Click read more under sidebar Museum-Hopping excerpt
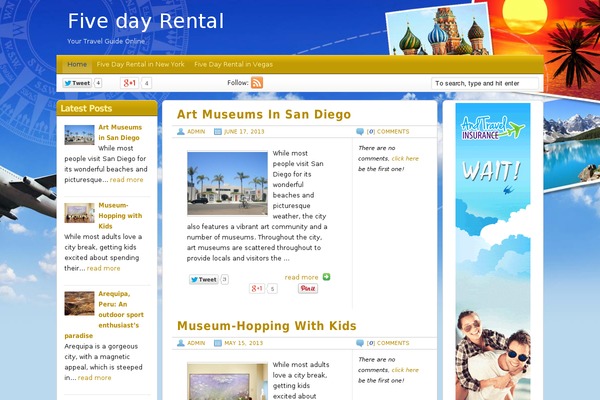 [103, 268]
